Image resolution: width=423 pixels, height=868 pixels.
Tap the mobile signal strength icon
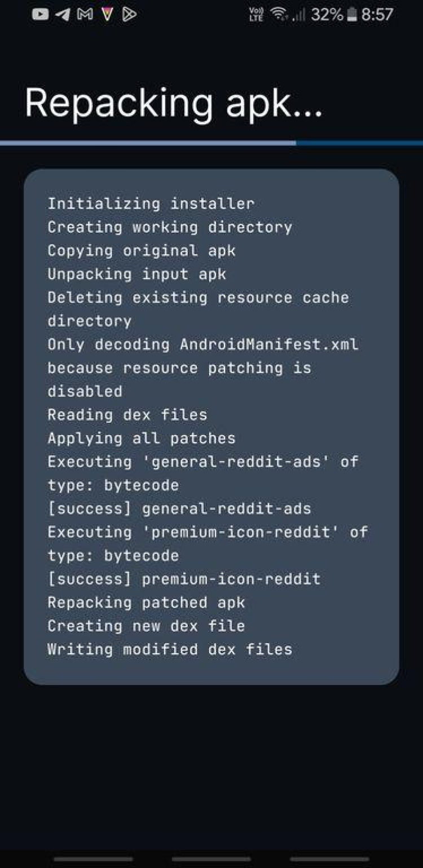coord(298,15)
